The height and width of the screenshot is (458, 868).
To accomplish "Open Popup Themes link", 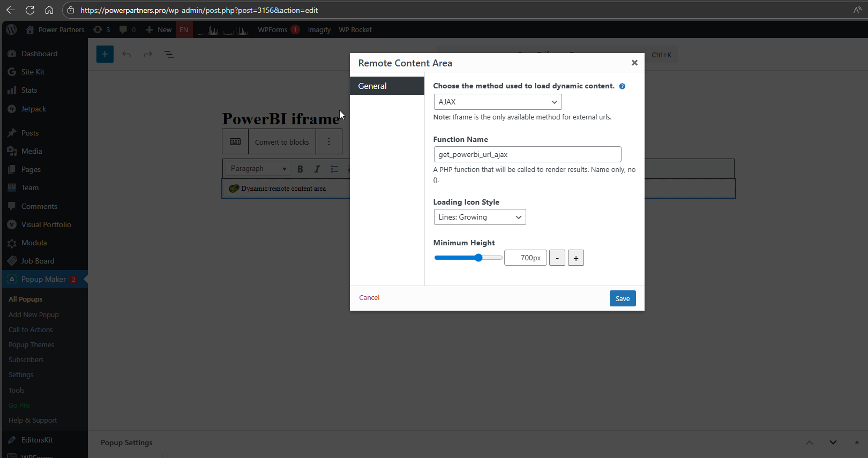I will pos(31,344).
